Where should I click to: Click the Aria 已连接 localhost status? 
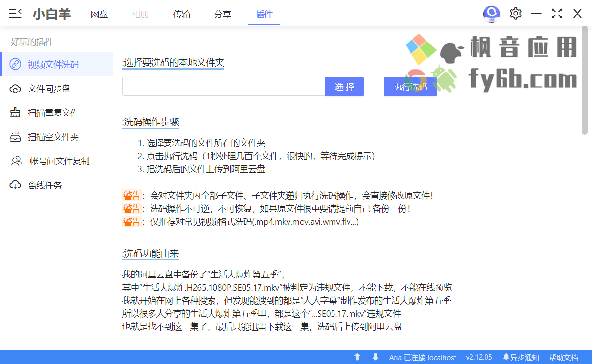pos(423,357)
